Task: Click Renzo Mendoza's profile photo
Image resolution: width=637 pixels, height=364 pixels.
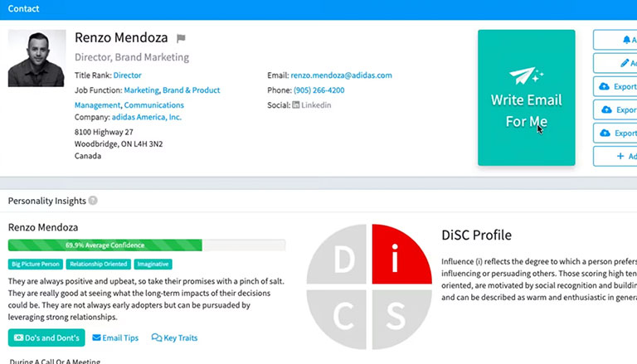Action: point(37,58)
